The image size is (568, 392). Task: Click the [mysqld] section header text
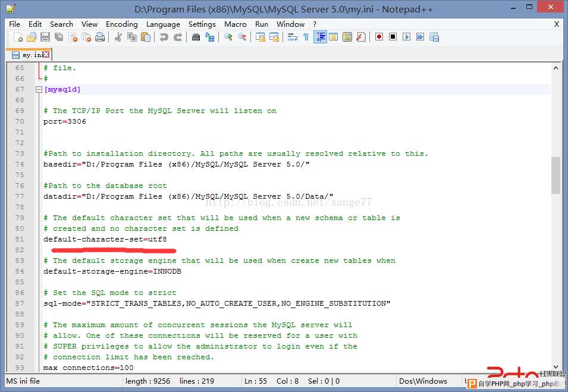click(62, 89)
